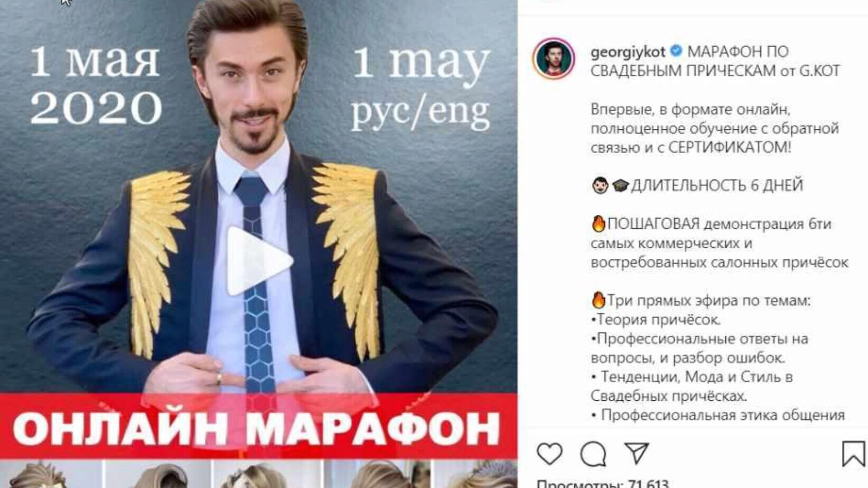Open comments via the speech bubble icon

pos(593,454)
